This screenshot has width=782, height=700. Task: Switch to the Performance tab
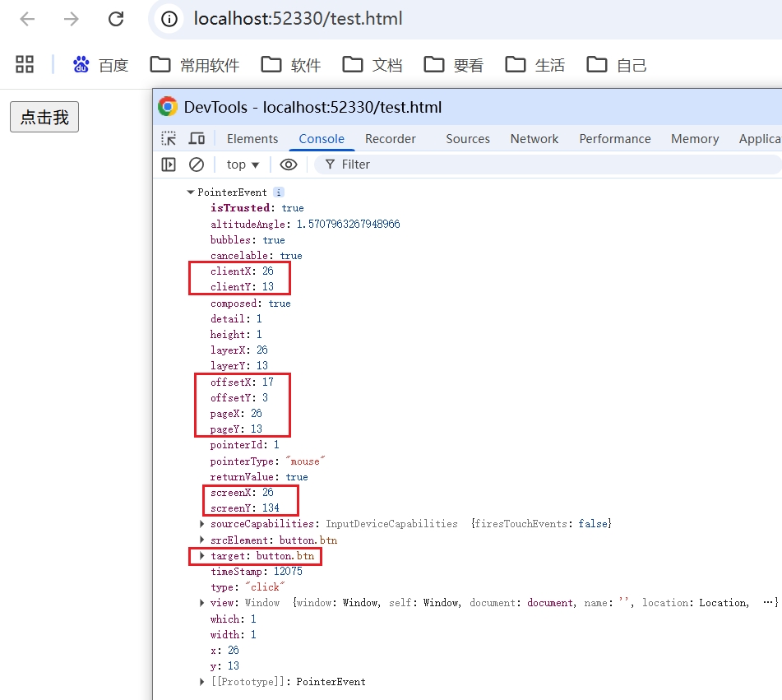click(x=615, y=139)
